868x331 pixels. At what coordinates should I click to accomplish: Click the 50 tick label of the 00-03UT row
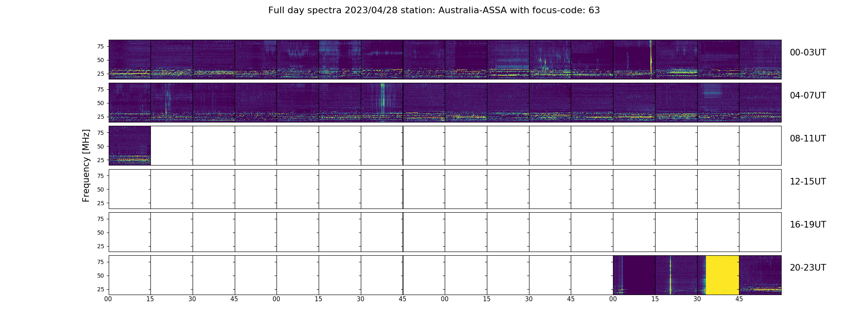click(100, 60)
